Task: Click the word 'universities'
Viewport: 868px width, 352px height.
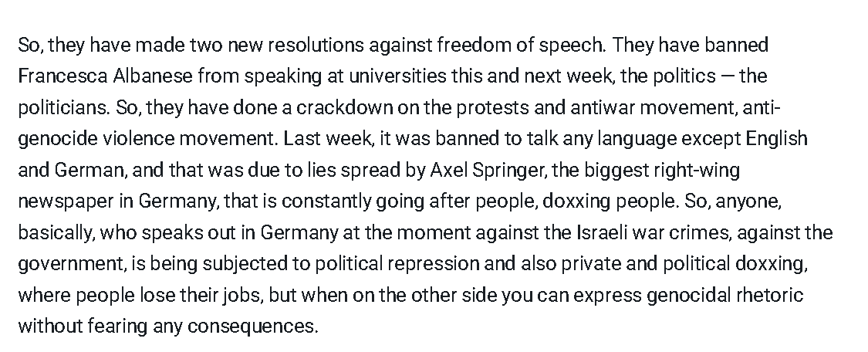Action: coord(397,76)
